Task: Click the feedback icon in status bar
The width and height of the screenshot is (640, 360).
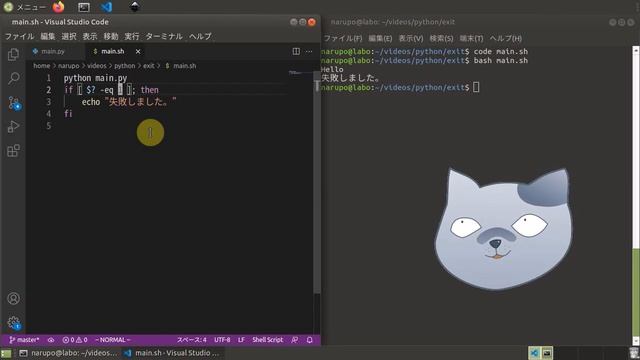Action: [x=295, y=340]
